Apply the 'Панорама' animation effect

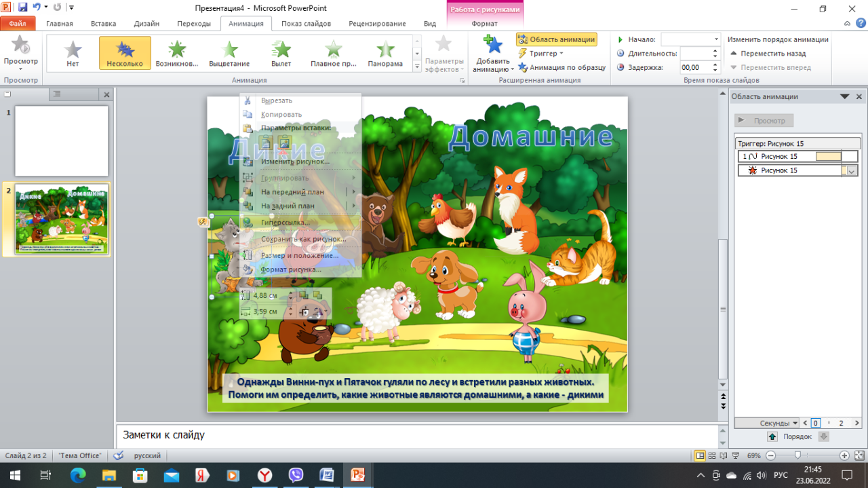pyautogui.click(x=385, y=53)
